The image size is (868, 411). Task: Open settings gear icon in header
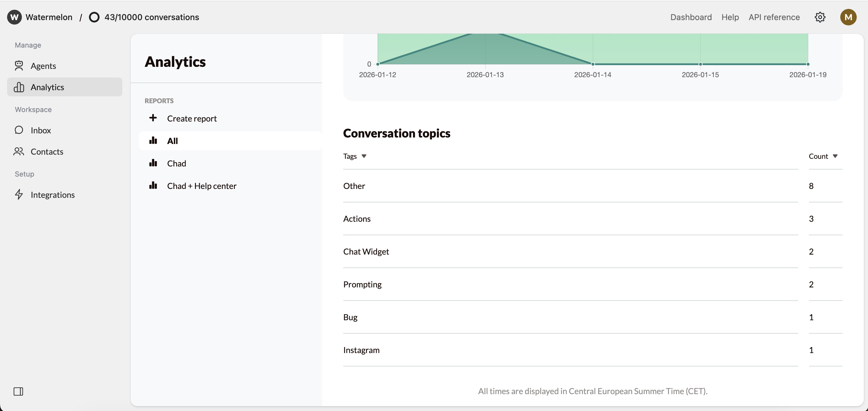tap(820, 17)
